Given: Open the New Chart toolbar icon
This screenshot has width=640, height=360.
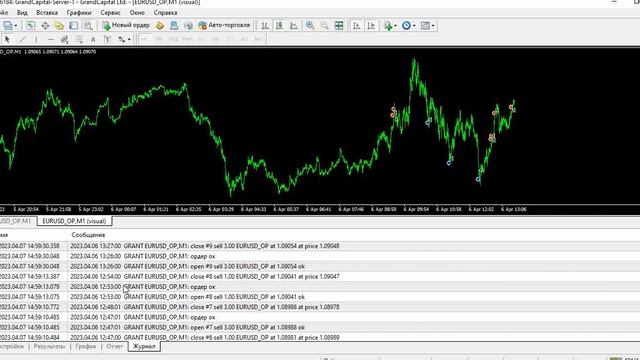Looking at the screenshot, I should pyautogui.click(x=7, y=25).
